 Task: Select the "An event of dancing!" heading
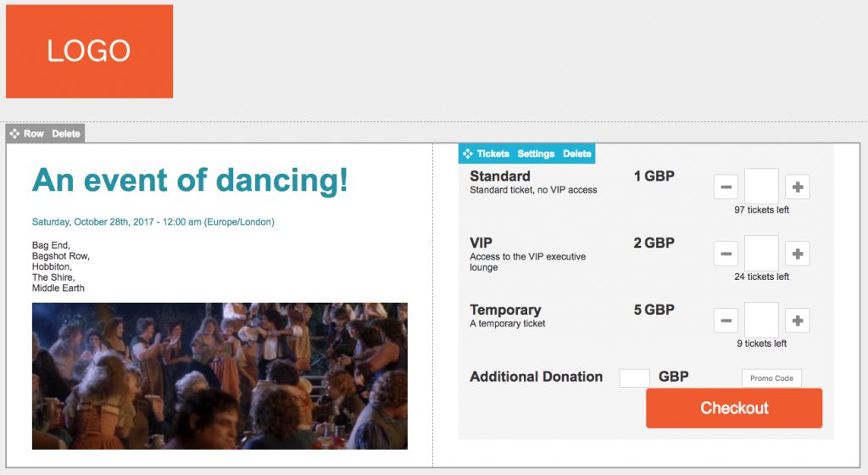click(x=190, y=181)
